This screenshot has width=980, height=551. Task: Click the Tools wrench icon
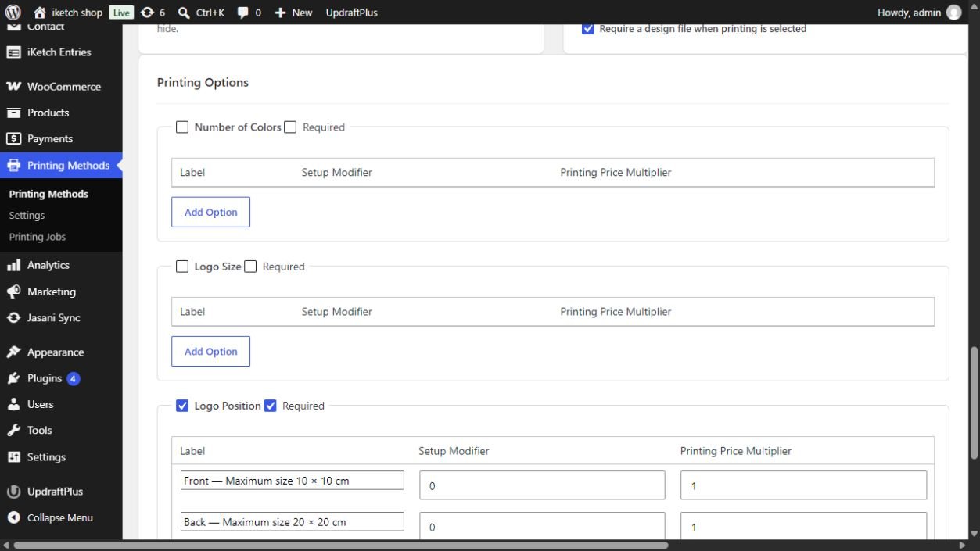coord(13,431)
